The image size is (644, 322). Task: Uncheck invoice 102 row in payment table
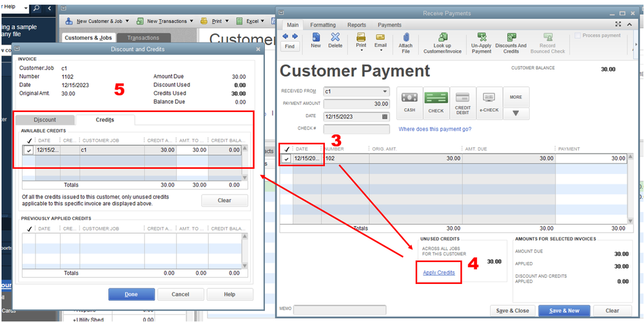tap(286, 158)
